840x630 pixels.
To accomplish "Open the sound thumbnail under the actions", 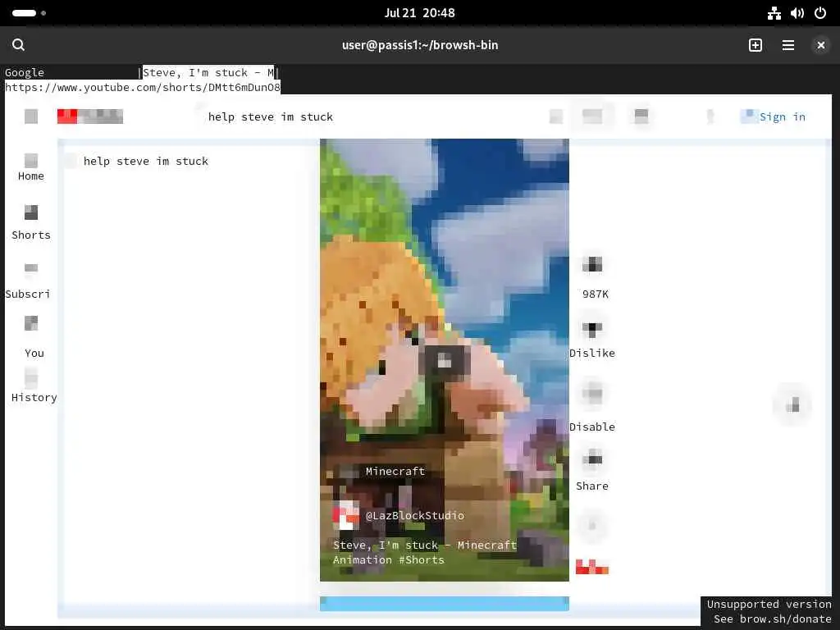I will 592,567.
